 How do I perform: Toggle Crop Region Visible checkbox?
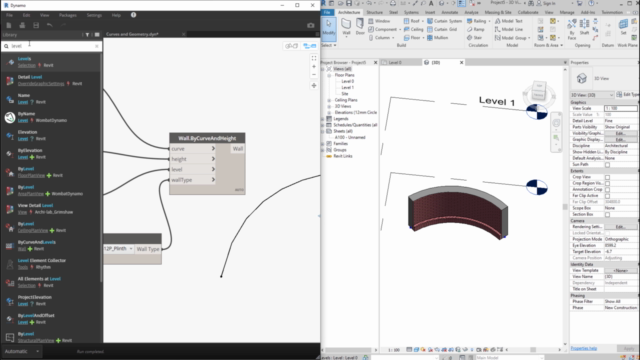(607, 183)
